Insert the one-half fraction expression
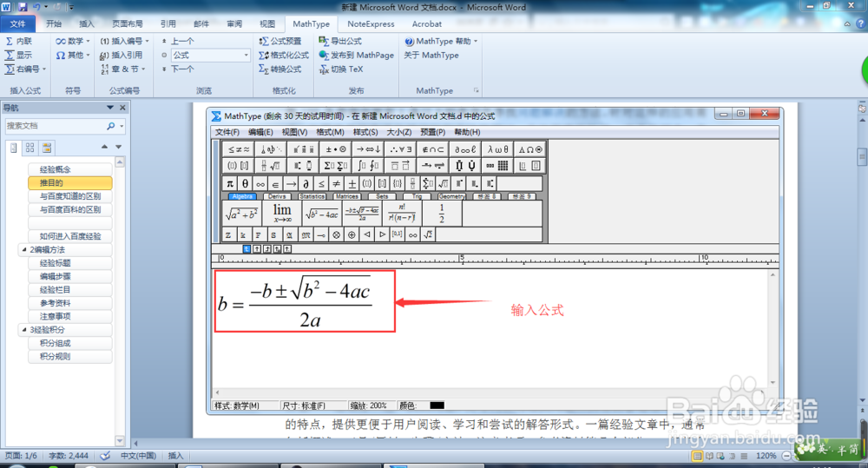The image size is (868, 468). pyautogui.click(x=442, y=214)
